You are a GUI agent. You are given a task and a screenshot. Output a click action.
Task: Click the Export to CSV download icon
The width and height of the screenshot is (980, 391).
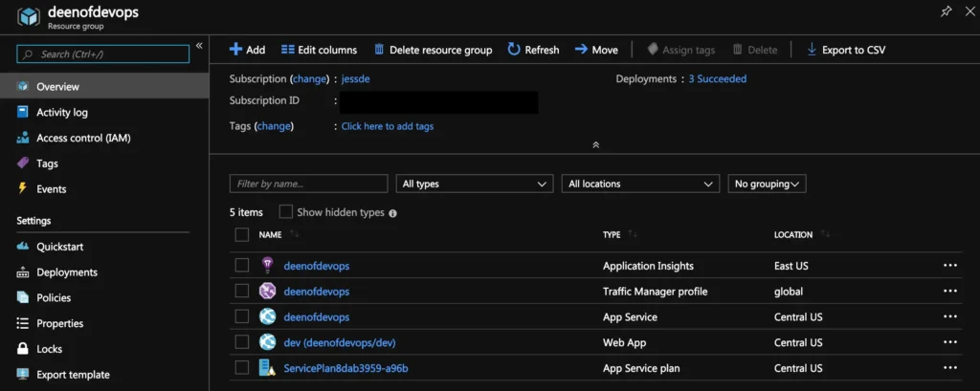tap(812, 50)
